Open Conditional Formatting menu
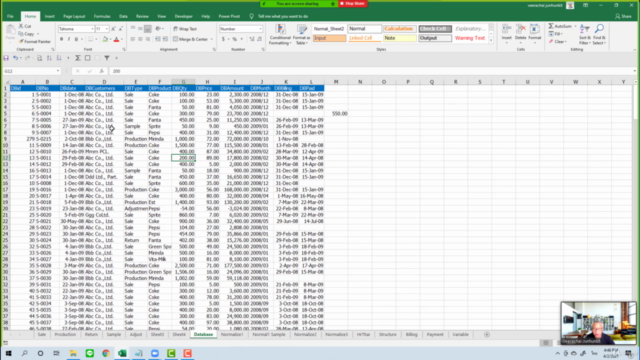 (280, 35)
